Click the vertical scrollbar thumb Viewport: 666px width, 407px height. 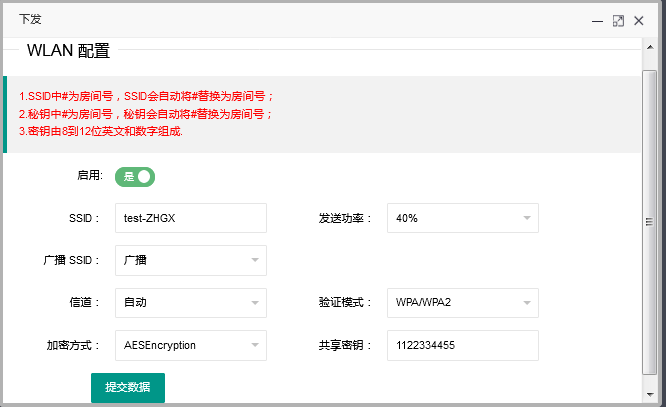pyautogui.click(x=648, y=222)
